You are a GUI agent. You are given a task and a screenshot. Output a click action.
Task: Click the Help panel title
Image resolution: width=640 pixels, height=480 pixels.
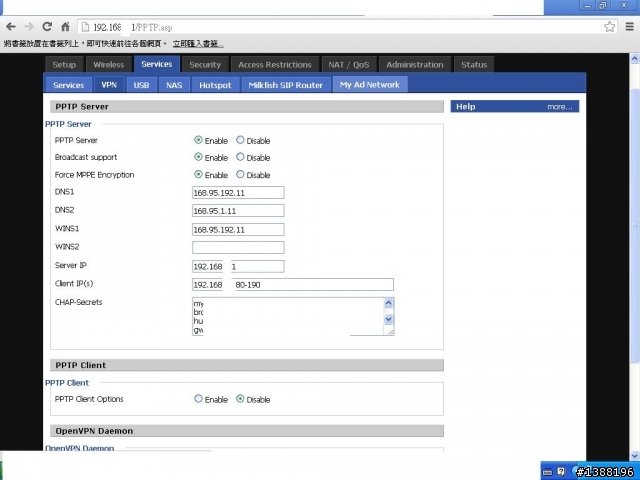coord(466,107)
